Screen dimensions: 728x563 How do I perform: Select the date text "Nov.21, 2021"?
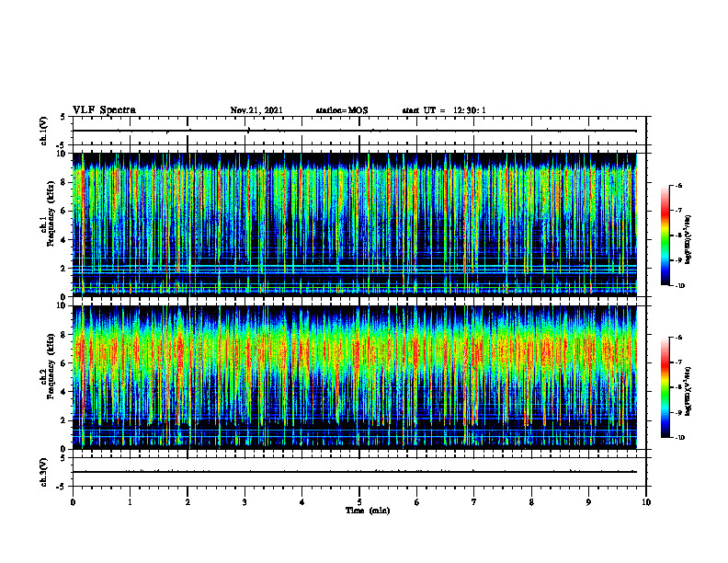256,110
